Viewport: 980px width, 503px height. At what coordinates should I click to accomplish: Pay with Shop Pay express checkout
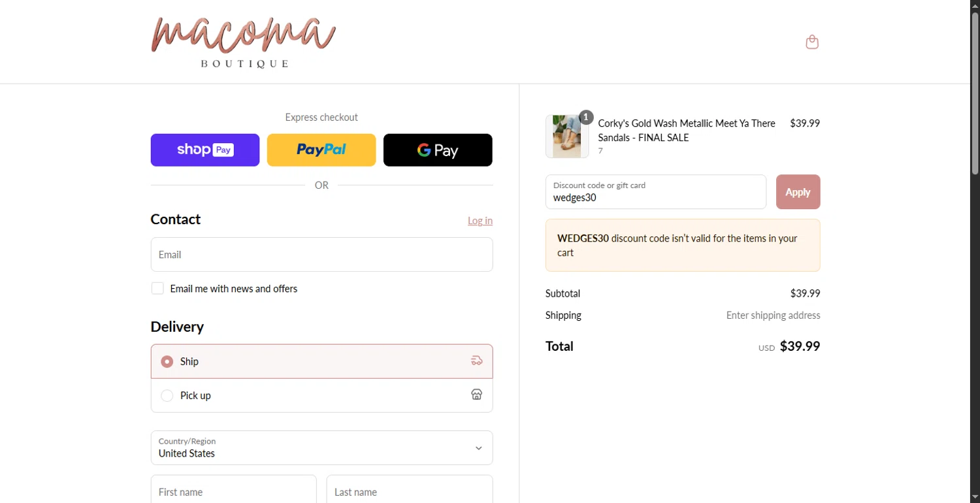205,150
